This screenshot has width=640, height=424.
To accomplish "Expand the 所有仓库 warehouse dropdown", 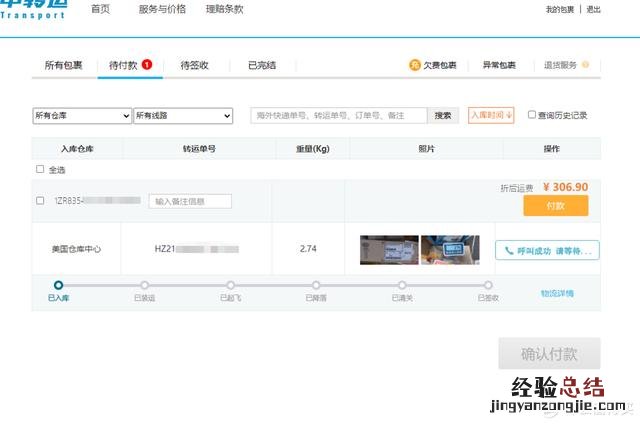I will click(82, 116).
